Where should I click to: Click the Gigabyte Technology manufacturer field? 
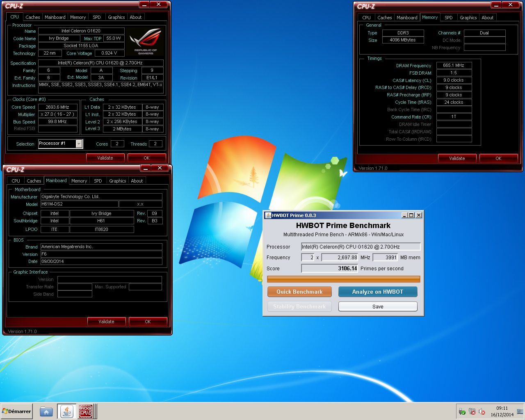pyautogui.click(x=101, y=196)
